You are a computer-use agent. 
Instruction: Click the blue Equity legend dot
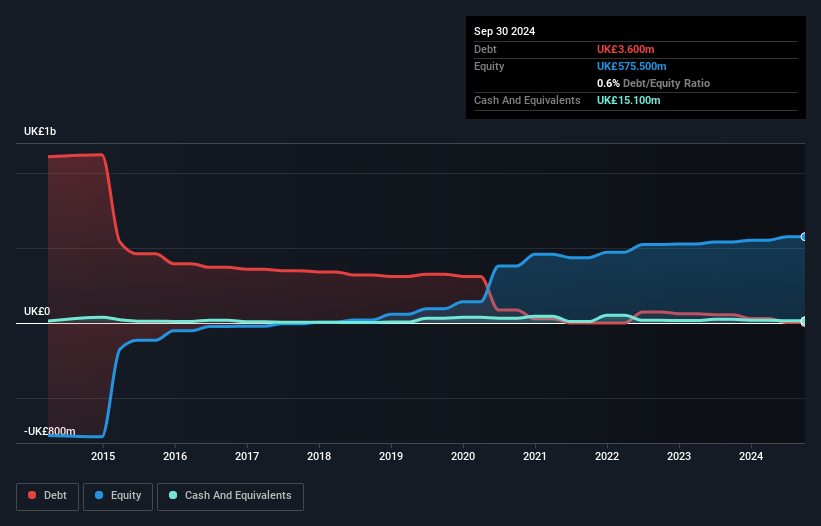click(99, 495)
